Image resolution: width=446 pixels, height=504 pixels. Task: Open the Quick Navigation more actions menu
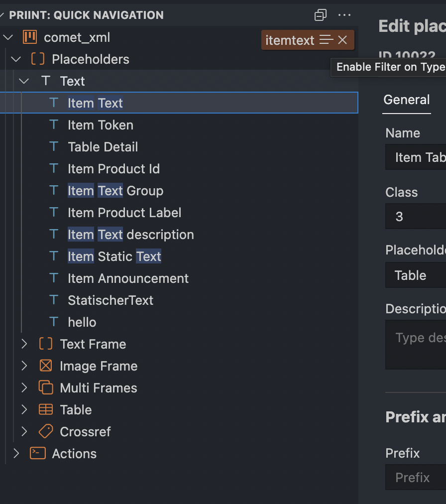pos(344,15)
